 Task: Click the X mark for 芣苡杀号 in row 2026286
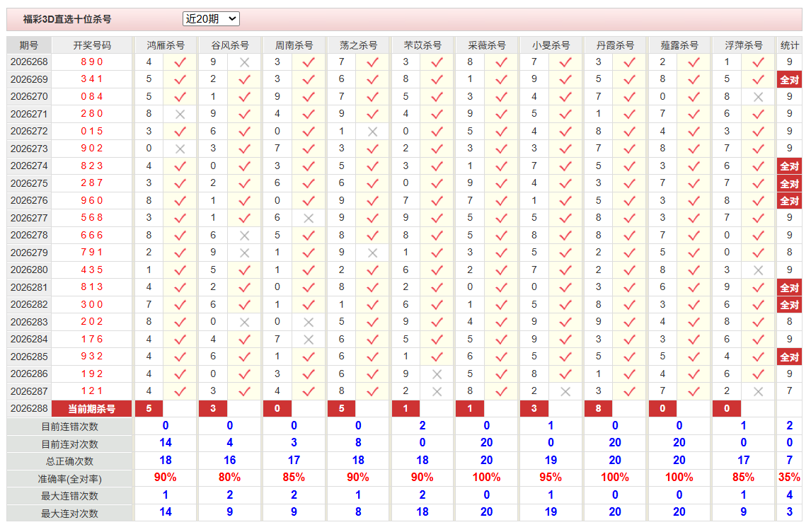tap(437, 374)
